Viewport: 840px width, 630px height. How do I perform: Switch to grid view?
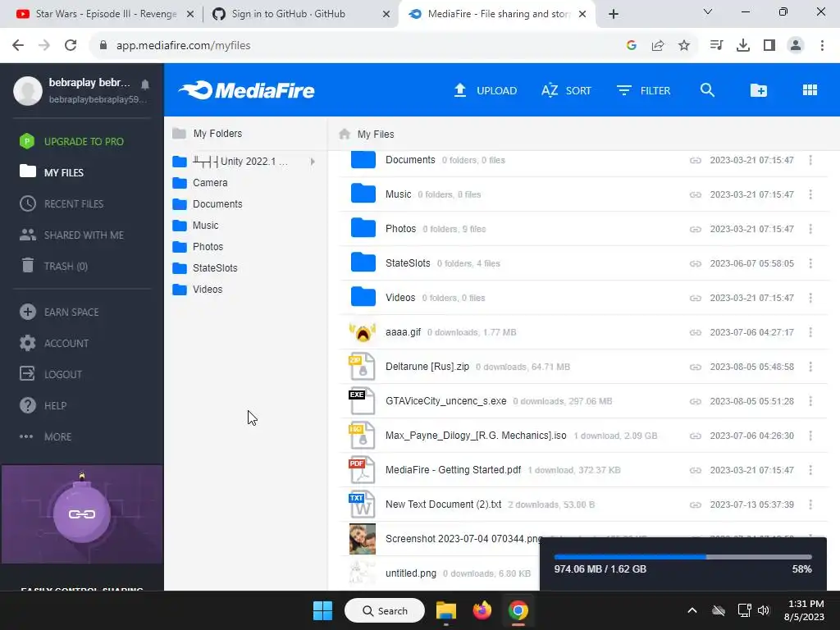pos(810,90)
